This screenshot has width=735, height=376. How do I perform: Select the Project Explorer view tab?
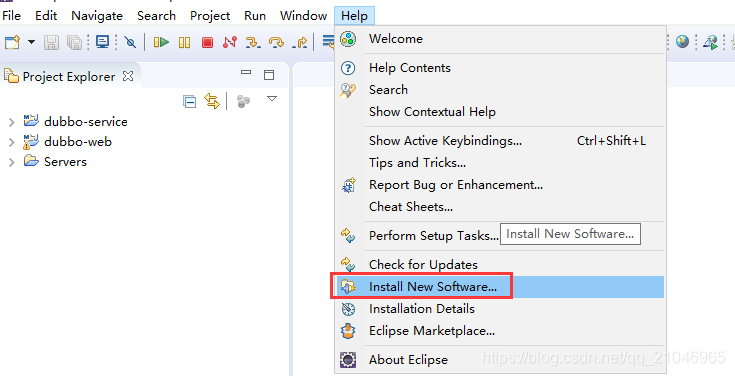pos(69,76)
